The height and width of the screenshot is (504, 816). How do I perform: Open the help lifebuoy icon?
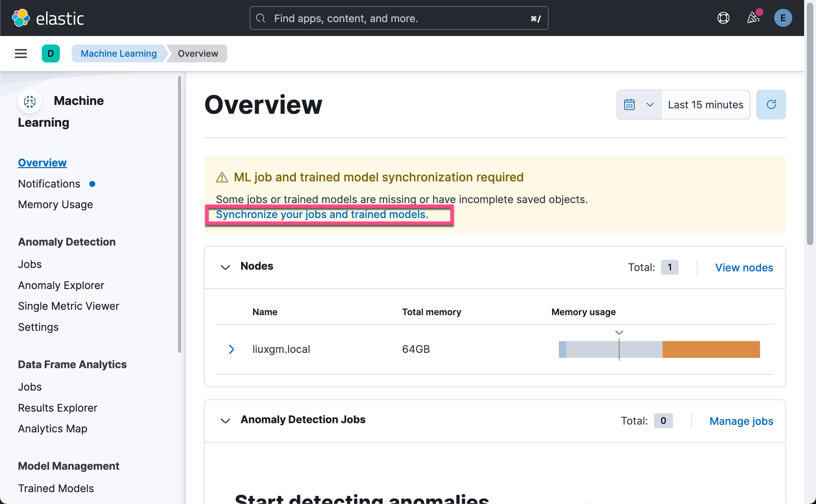click(723, 18)
